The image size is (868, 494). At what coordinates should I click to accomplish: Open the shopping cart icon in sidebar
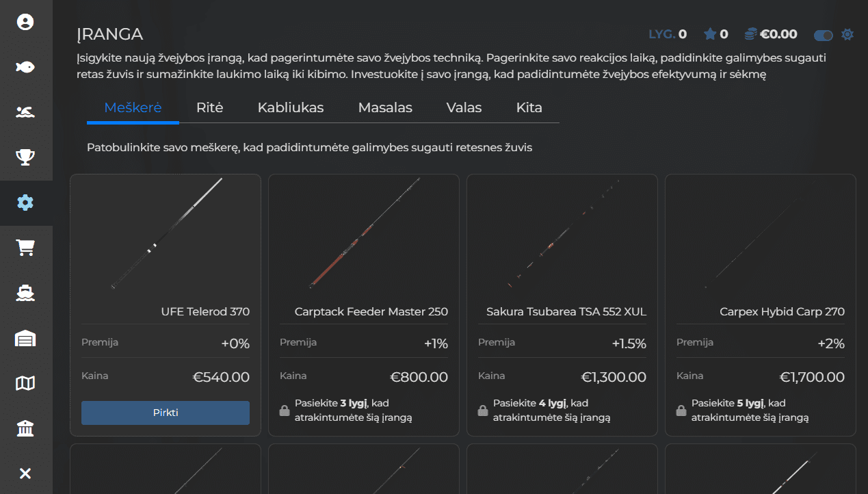[25, 248]
